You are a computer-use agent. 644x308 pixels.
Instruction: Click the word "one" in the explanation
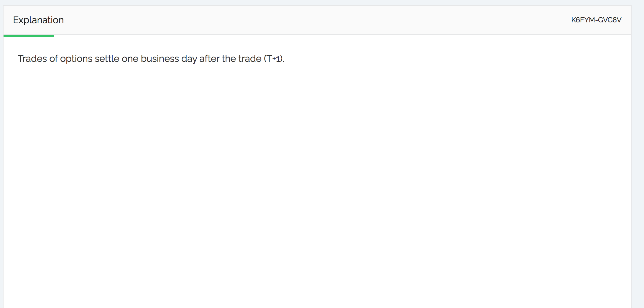tap(130, 59)
